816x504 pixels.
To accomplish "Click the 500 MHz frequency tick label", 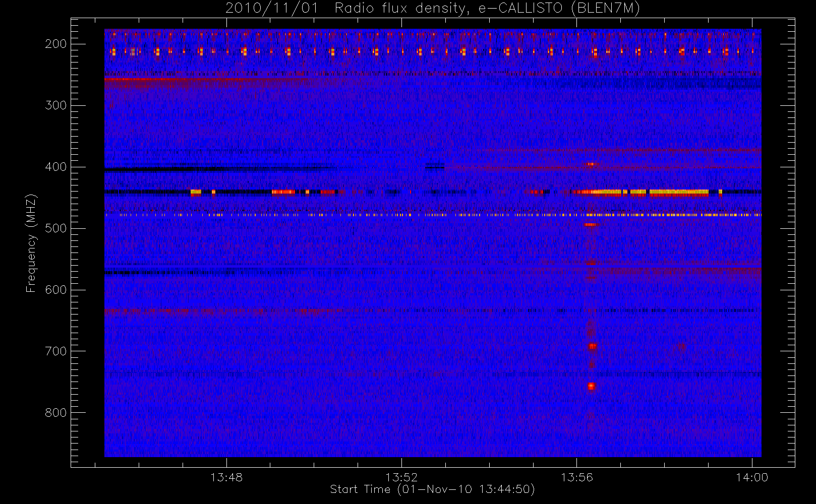I will (56, 228).
